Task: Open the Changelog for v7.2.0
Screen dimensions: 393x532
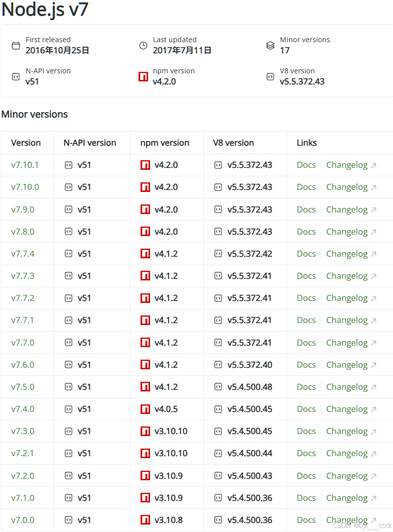Action: [x=347, y=476]
